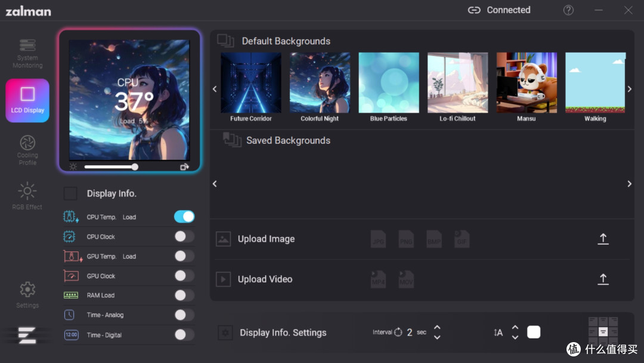Click the MP4 format icon
644x363 pixels.
coord(378,279)
